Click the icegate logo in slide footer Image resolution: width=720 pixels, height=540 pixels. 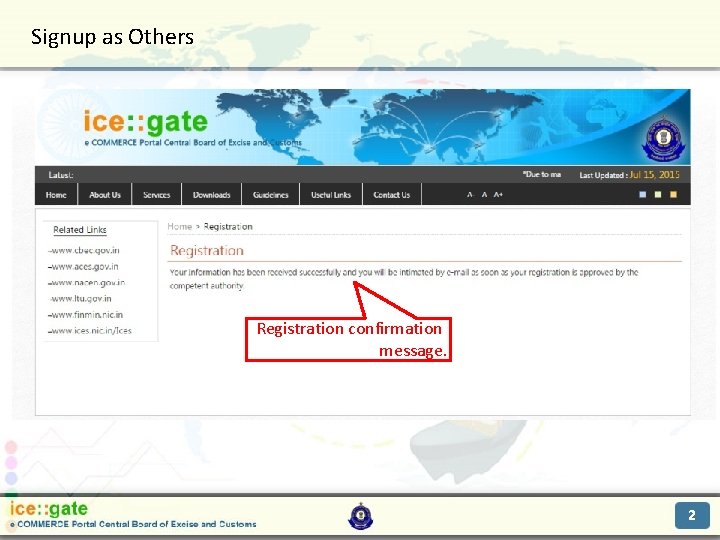click(49, 509)
